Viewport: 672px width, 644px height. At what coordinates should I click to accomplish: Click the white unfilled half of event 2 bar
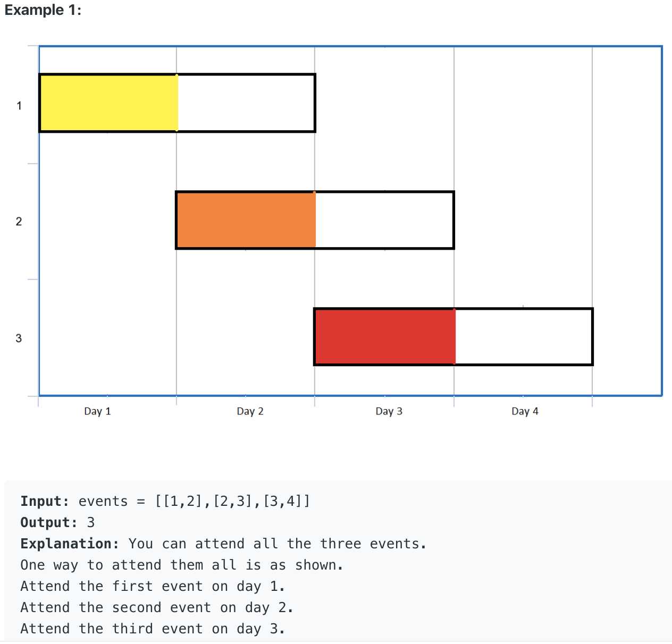tap(384, 220)
